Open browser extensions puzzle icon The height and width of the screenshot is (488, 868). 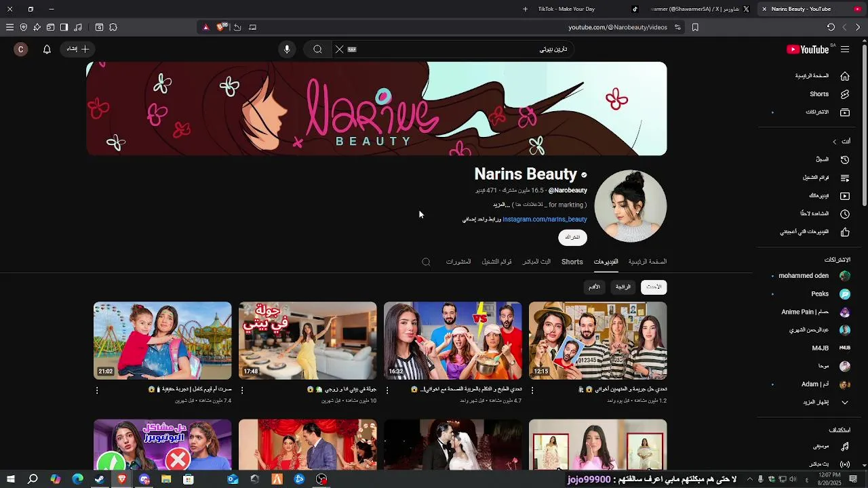tap(113, 27)
